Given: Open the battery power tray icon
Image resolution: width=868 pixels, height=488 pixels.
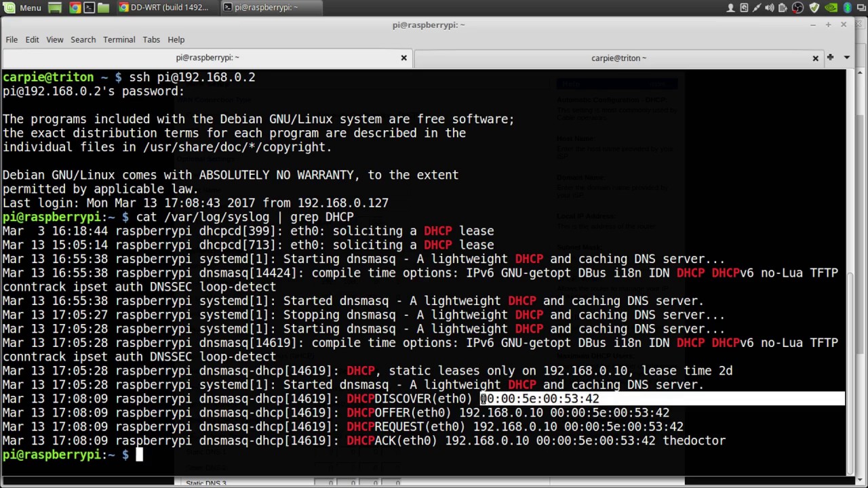Looking at the screenshot, I should click(x=783, y=7).
